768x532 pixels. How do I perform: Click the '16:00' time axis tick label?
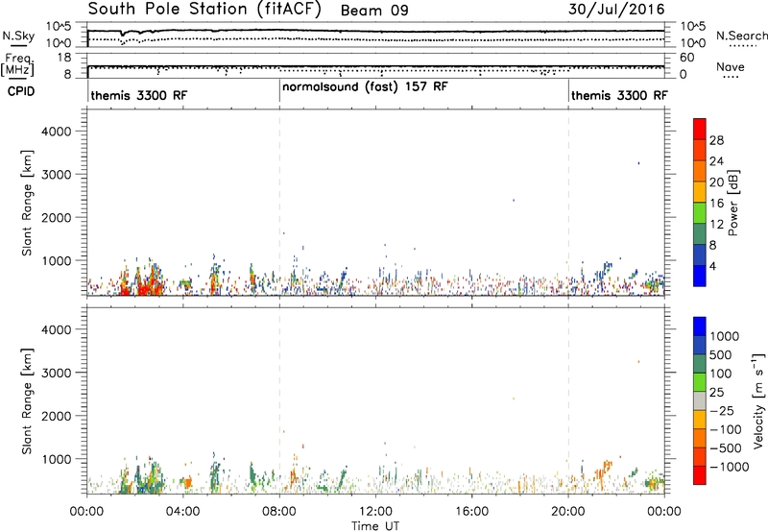tap(471, 512)
